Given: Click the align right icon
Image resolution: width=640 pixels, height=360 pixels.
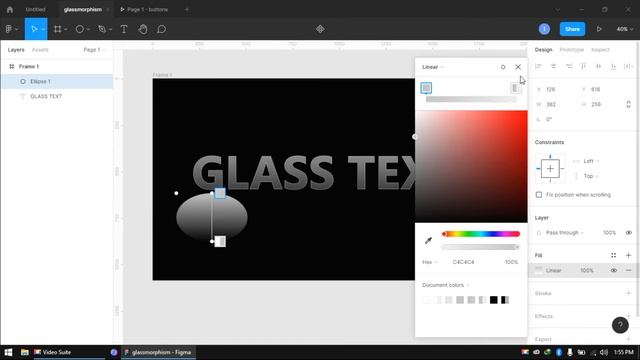Looking at the screenshot, I should (x=569, y=66).
